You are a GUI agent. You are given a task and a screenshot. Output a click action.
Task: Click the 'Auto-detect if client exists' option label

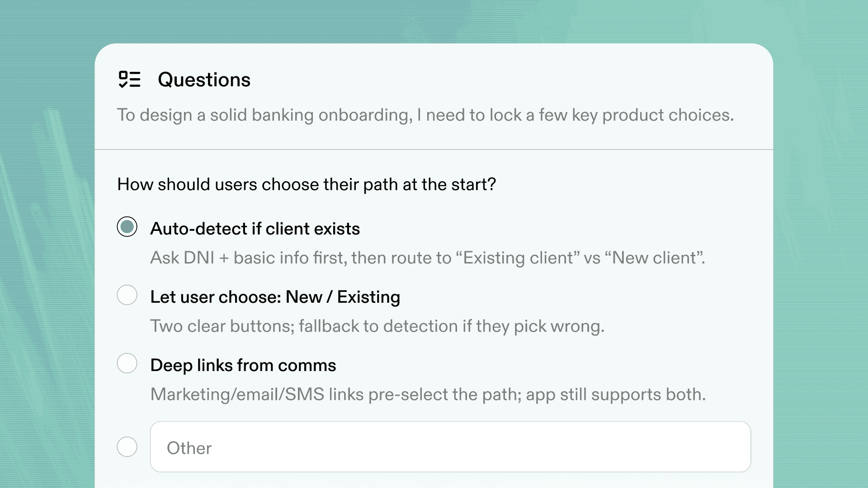(x=255, y=229)
